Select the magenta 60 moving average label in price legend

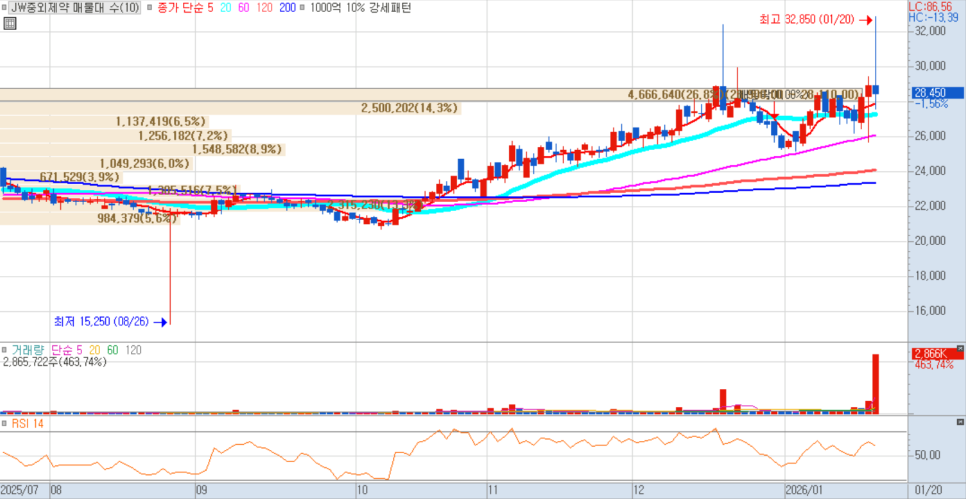243,8
